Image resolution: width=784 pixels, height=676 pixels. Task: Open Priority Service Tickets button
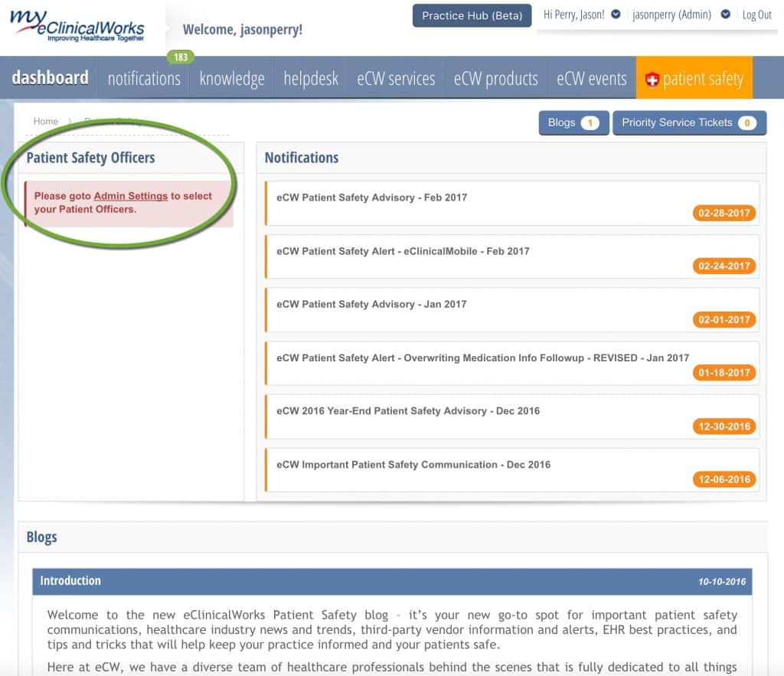pyautogui.click(x=690, y=122)
